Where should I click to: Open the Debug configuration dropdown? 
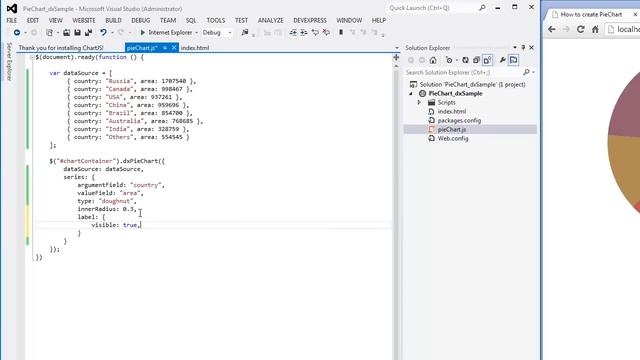[x=230, y=33]
